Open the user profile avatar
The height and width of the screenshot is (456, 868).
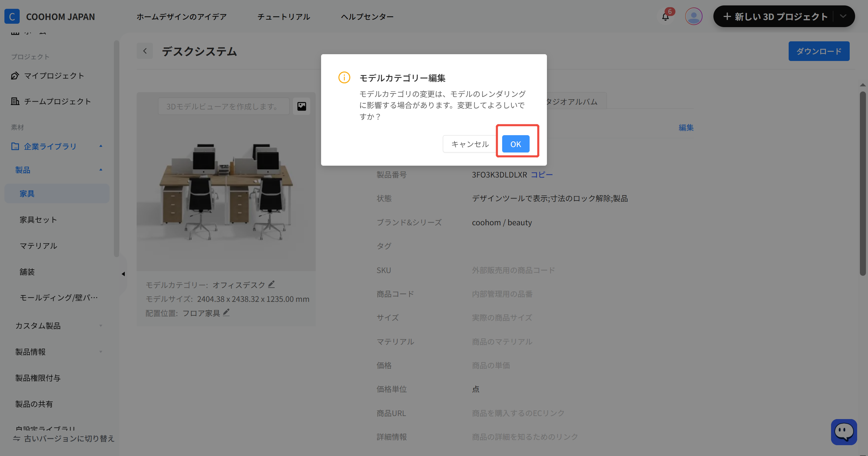693,17
